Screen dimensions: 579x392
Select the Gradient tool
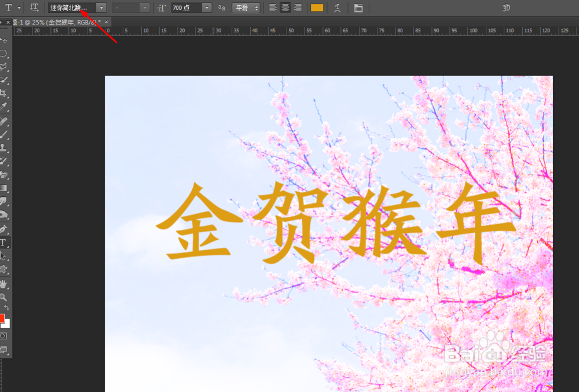click(x=5, y=188)
